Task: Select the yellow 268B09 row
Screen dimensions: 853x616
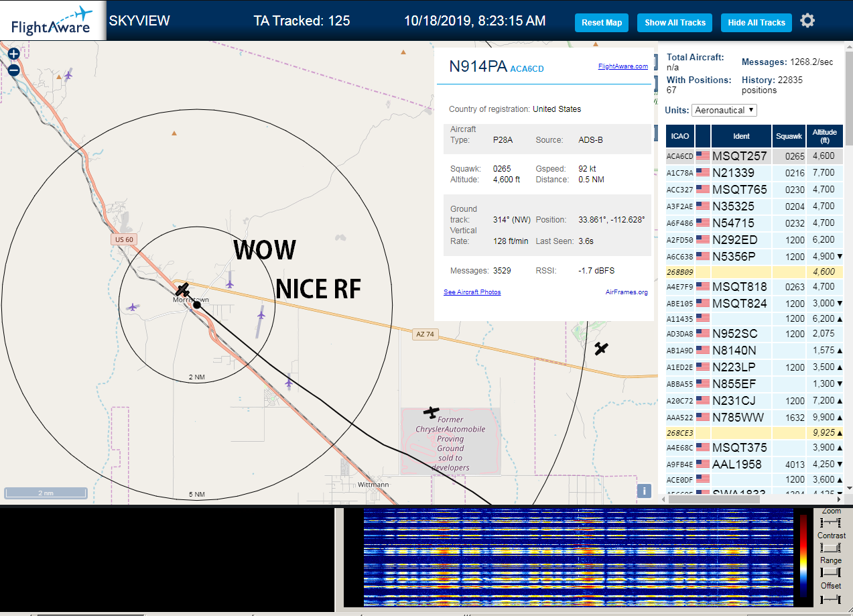Action: pos(754,272)
